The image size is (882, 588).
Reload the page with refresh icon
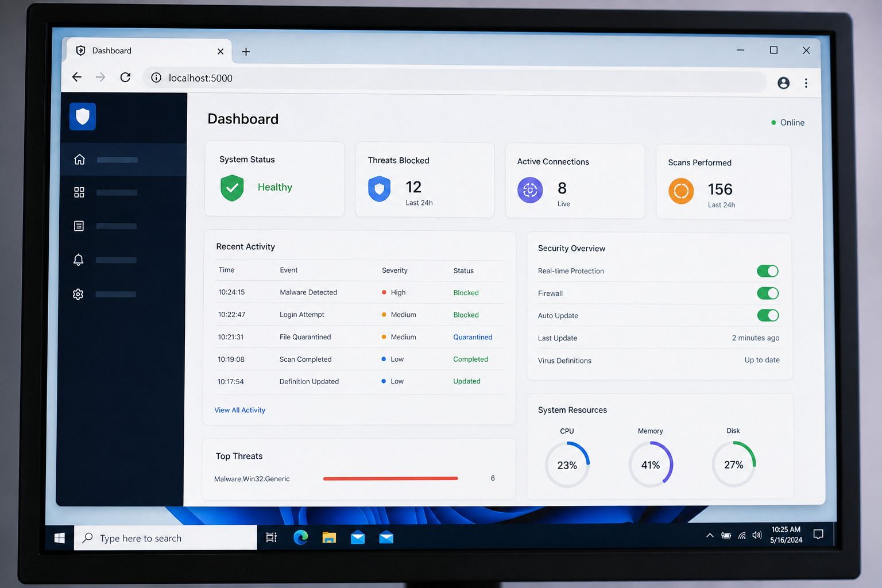(125, 77)
